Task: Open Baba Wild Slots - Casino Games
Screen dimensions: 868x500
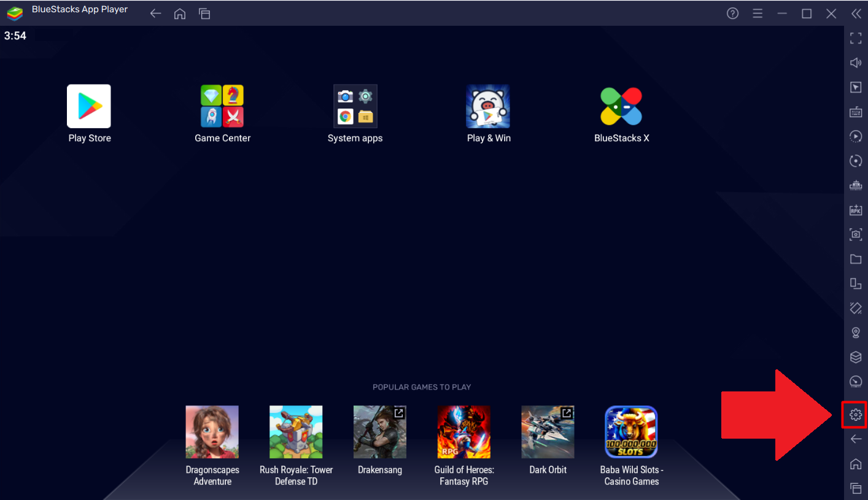Action: (632, 432)
